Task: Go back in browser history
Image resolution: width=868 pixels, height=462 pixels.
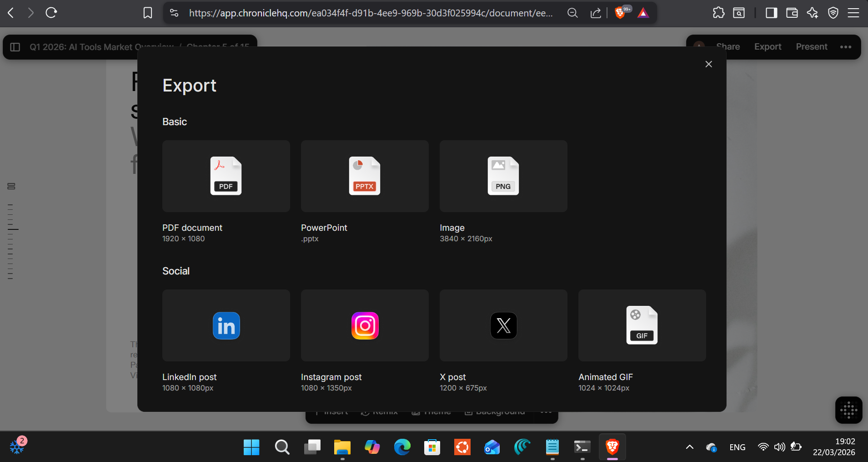Action: (x=11, y=13)
